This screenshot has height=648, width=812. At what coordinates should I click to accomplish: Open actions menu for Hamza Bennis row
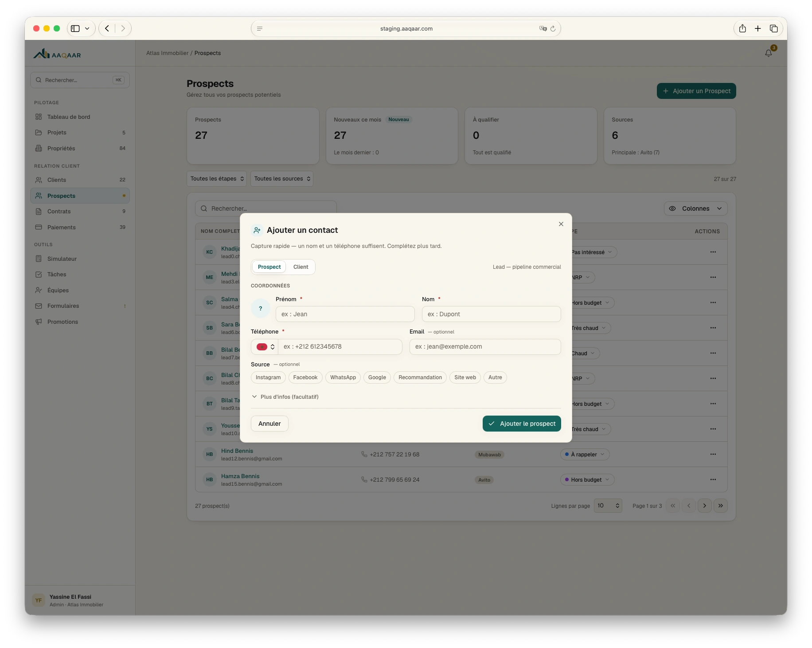tap(713, 479)
